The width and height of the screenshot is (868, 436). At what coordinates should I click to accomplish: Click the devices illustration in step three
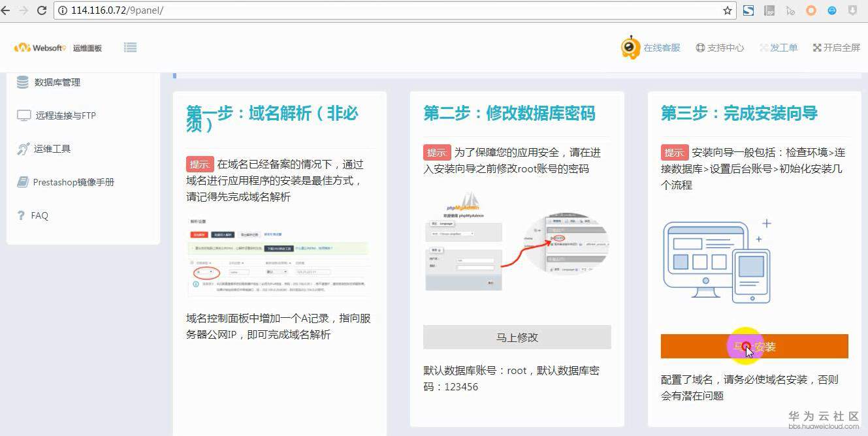point(718,261)
